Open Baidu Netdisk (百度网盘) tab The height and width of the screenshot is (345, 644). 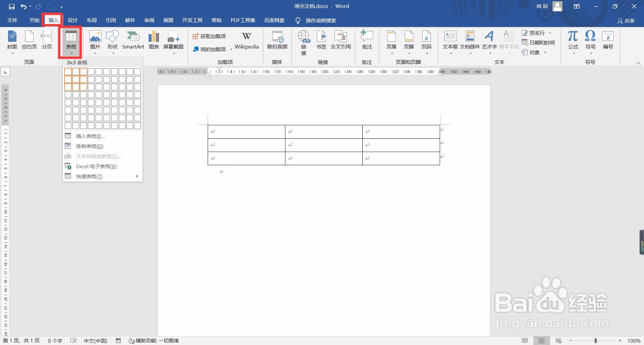(274, 21)
